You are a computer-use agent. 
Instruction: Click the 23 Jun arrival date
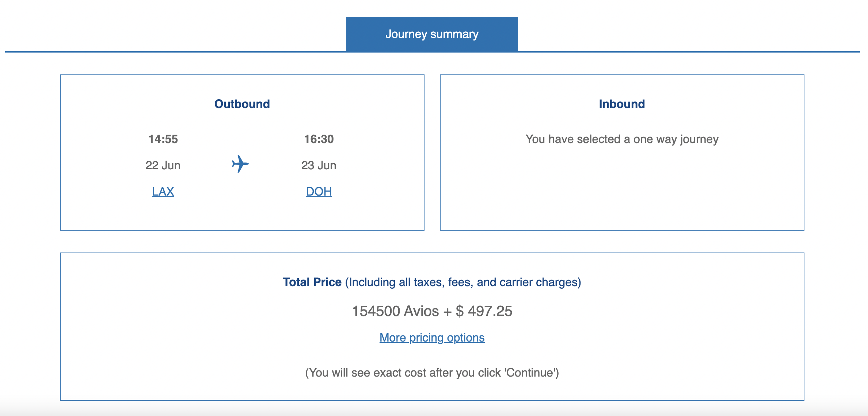319,165
